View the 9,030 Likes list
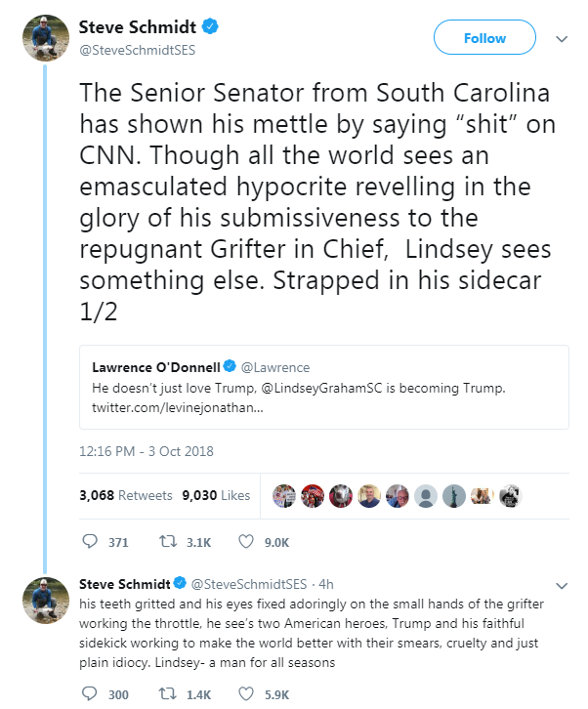The image size is (588, 709). tap(216, 495)
